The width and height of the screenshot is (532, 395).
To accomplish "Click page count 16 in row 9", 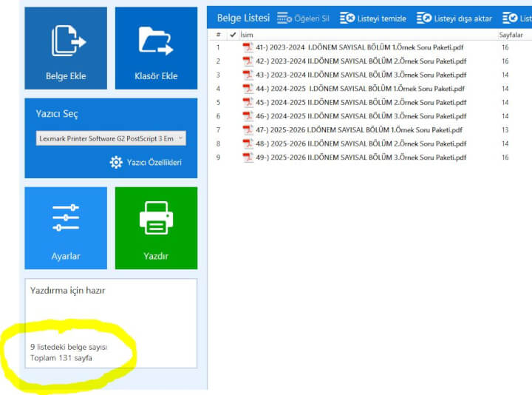I will pos(505,158).
